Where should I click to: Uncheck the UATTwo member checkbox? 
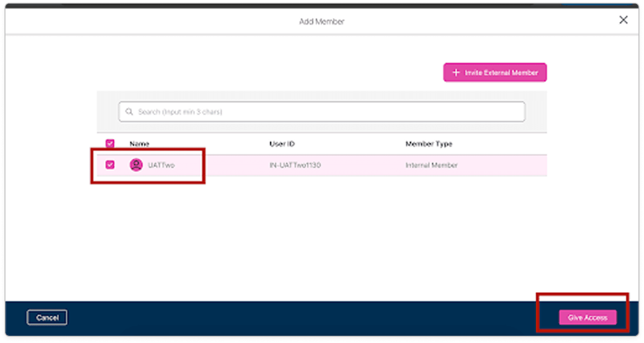click(110, 165)
